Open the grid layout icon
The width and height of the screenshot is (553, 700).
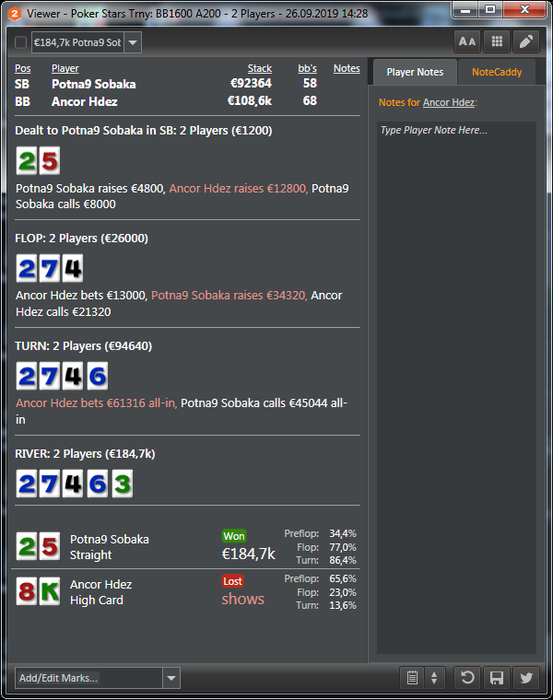tap(497, 42)
